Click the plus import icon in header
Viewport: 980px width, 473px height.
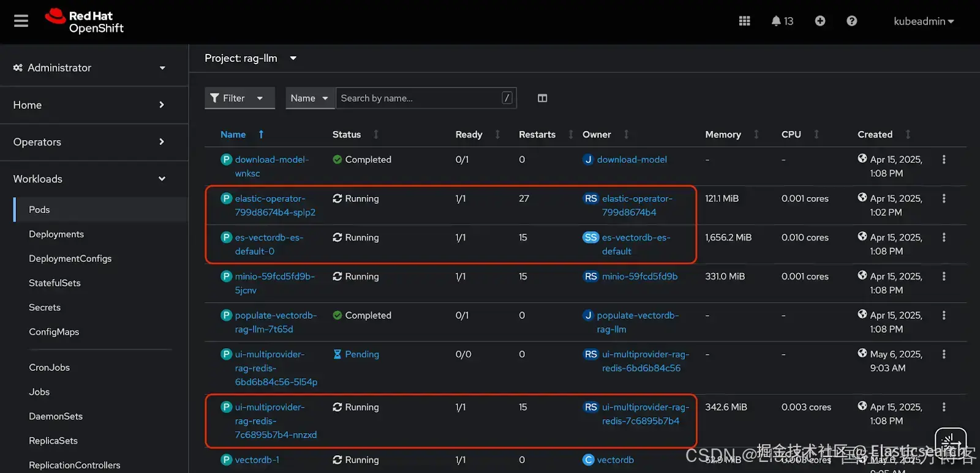820,21
